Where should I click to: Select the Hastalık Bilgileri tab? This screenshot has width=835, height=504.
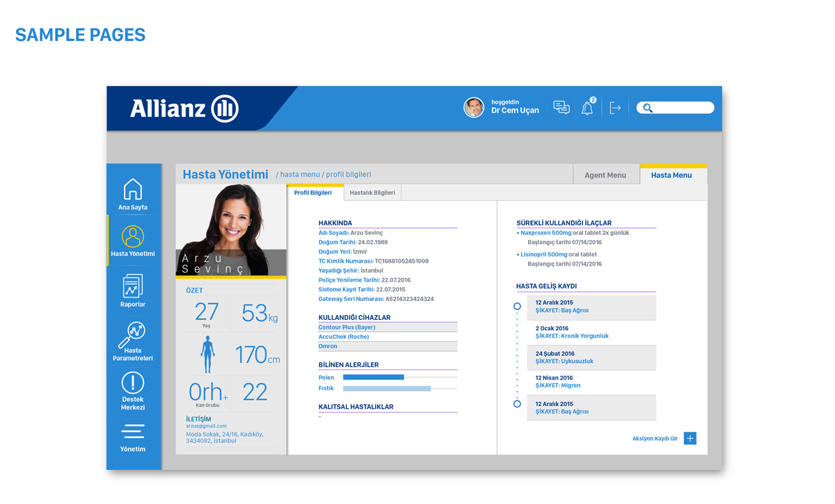[372, 193]
